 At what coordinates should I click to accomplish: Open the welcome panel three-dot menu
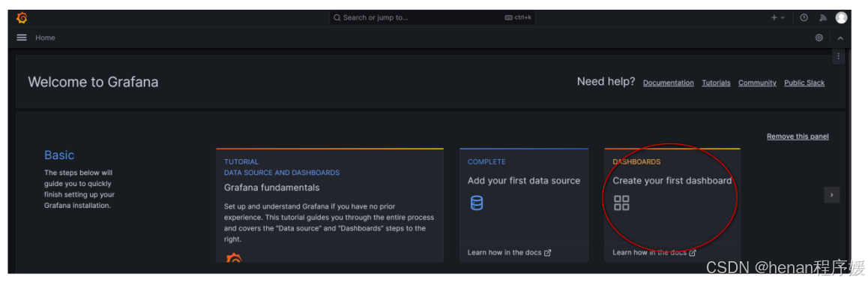(838, 56)
